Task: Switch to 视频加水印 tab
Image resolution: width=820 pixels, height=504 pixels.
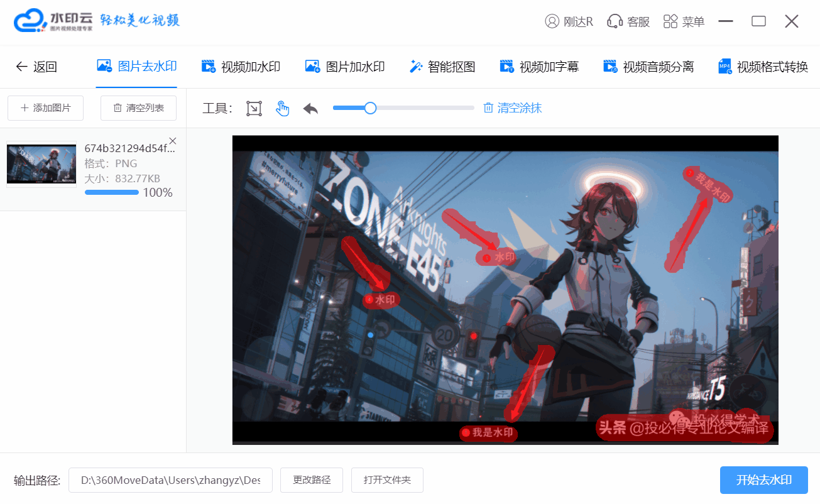Action: 241,67
